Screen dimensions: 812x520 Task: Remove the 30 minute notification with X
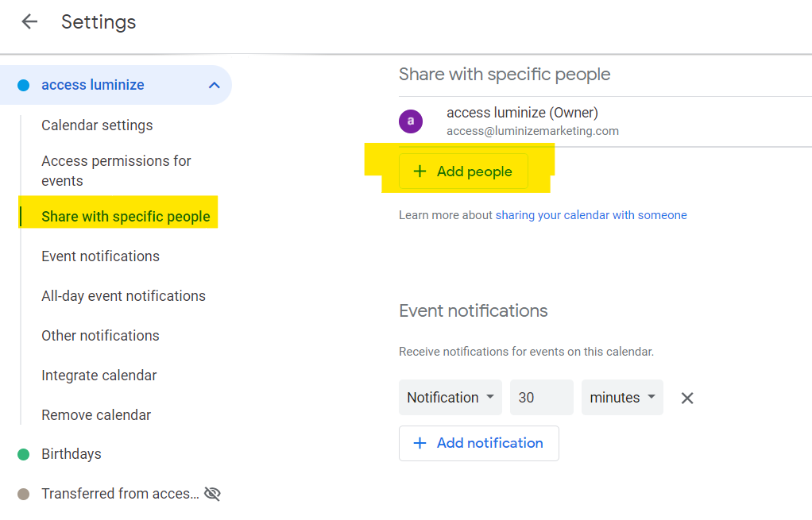click(x=687, y=398)
